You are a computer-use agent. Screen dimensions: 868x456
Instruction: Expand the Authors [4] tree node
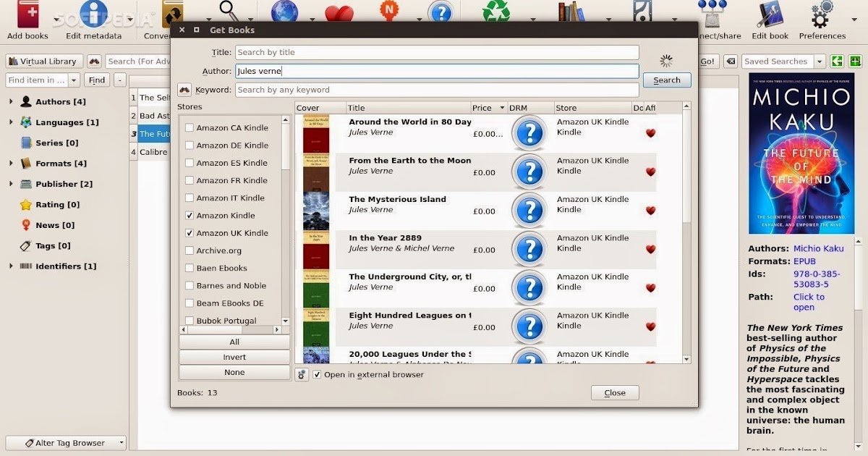11,102
